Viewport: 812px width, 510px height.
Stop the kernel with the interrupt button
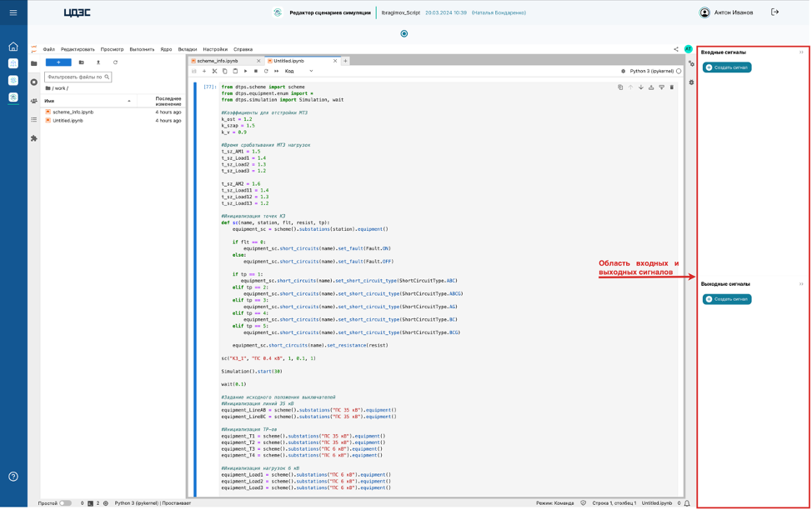coord(256,72)
